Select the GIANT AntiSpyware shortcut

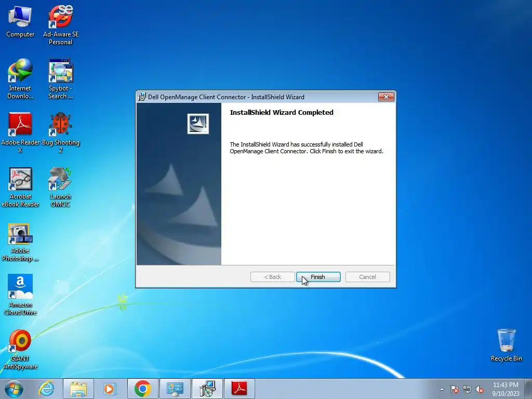coord(20,350)
